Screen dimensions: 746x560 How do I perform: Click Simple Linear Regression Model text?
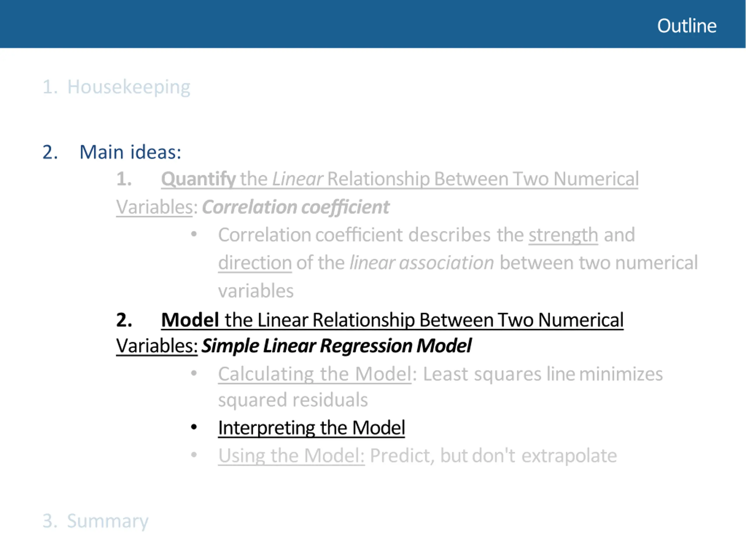click(336, 346)
